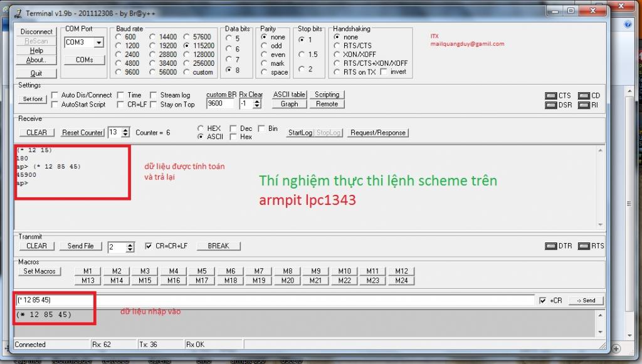This screenshot has width=642, height=364.
Task: Open the ASCII table
Action: [x=290, y=95]
